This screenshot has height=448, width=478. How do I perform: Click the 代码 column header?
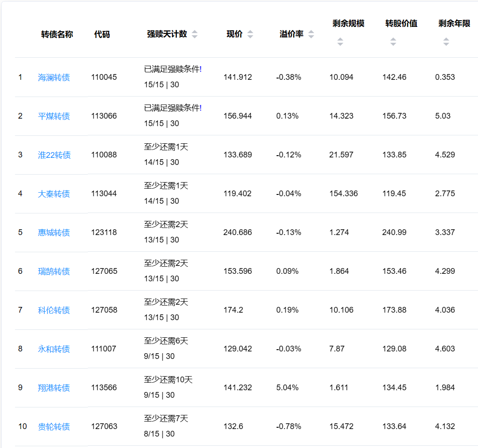click(102, 34)
